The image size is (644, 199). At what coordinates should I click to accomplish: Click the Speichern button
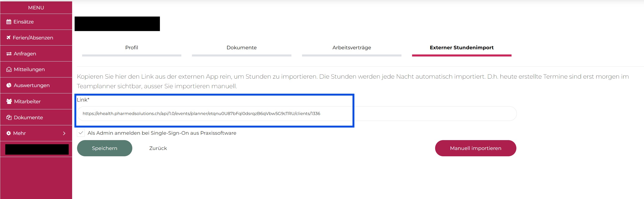pyautogui.click(x=104, y=148)
